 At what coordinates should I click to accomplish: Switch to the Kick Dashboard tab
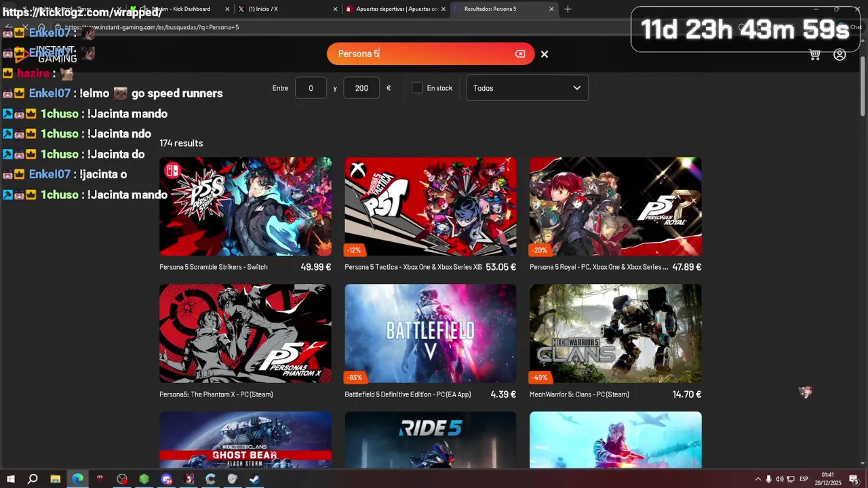click(180, 9)
